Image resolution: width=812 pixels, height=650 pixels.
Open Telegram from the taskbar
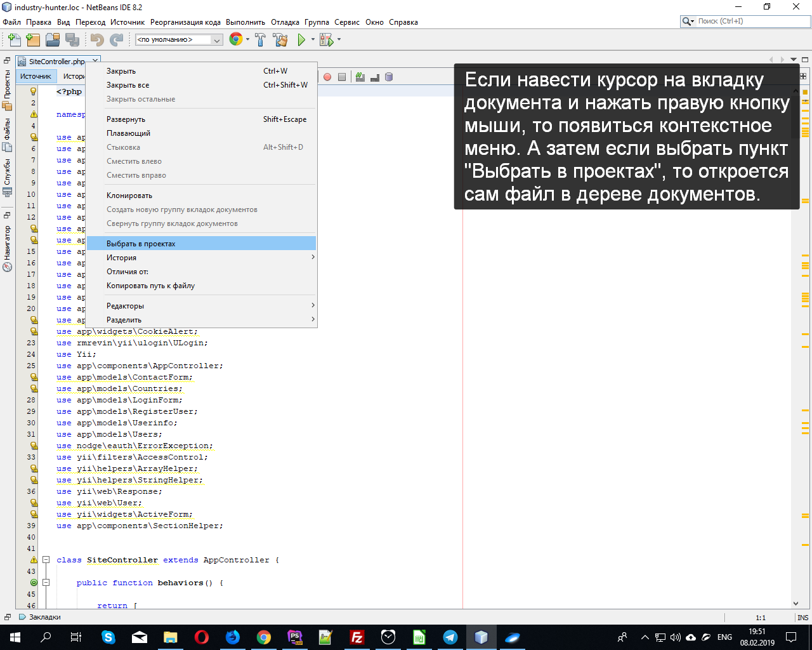point(450,637)
